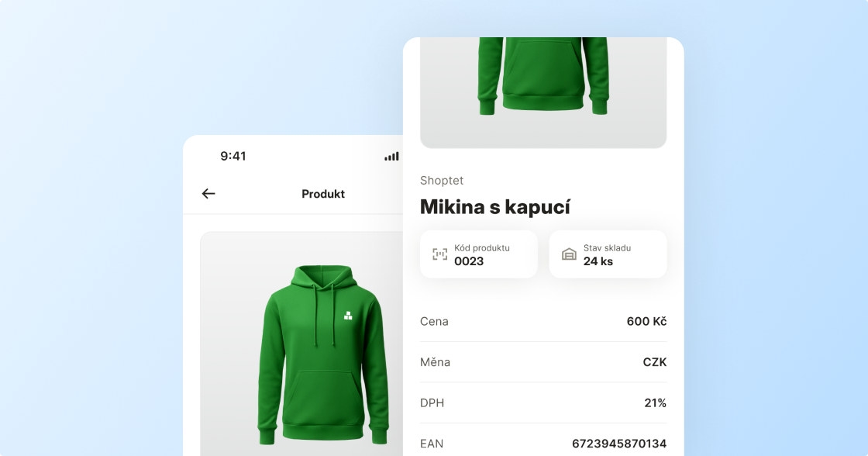
Task: Tap the signal strength icon
Action: coord(391,157)
